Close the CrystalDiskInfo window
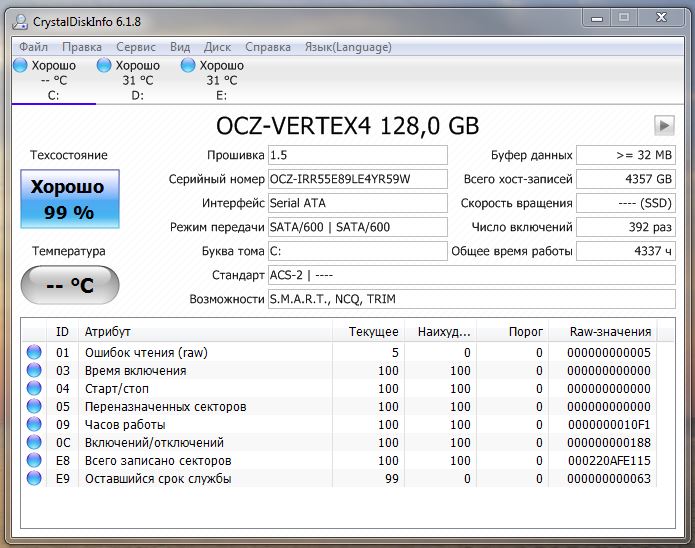 (661, 18)
